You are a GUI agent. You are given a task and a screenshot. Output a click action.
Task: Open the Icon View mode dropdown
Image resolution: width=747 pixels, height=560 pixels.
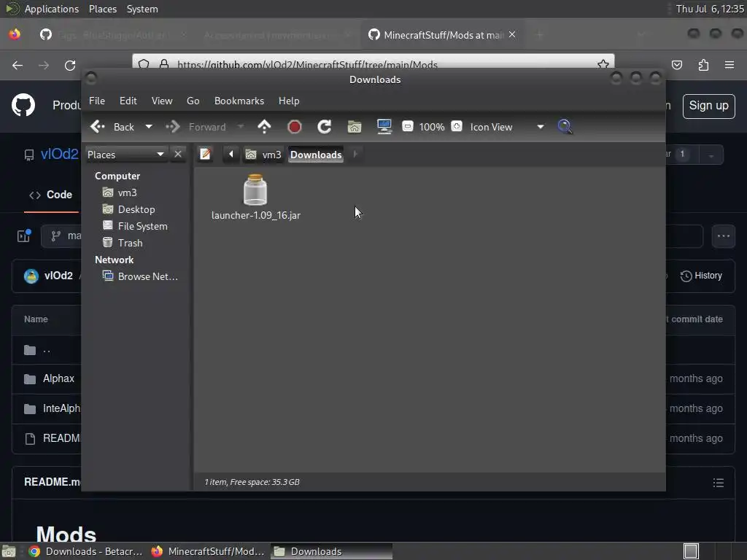click(507, 127)
